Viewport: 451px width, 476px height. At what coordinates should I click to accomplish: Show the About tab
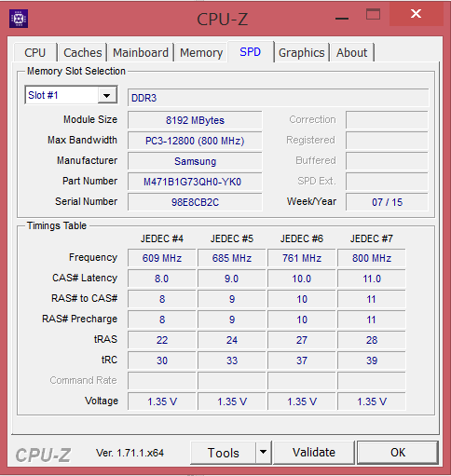pyautogui.click(x=351, y=52)
